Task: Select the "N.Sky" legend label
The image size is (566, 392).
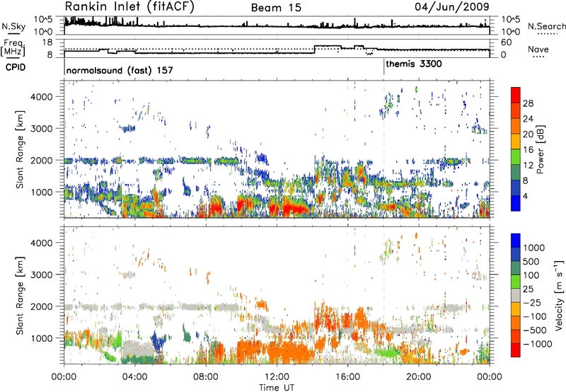Action: [x=13, y=26]
